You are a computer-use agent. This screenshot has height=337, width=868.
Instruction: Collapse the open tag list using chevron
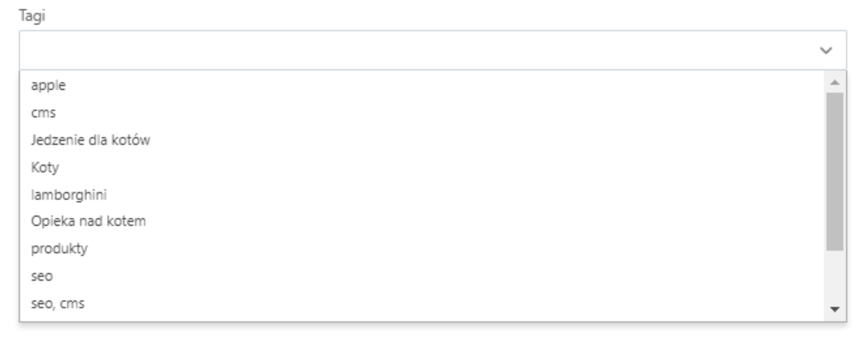(x=825, y=50)
